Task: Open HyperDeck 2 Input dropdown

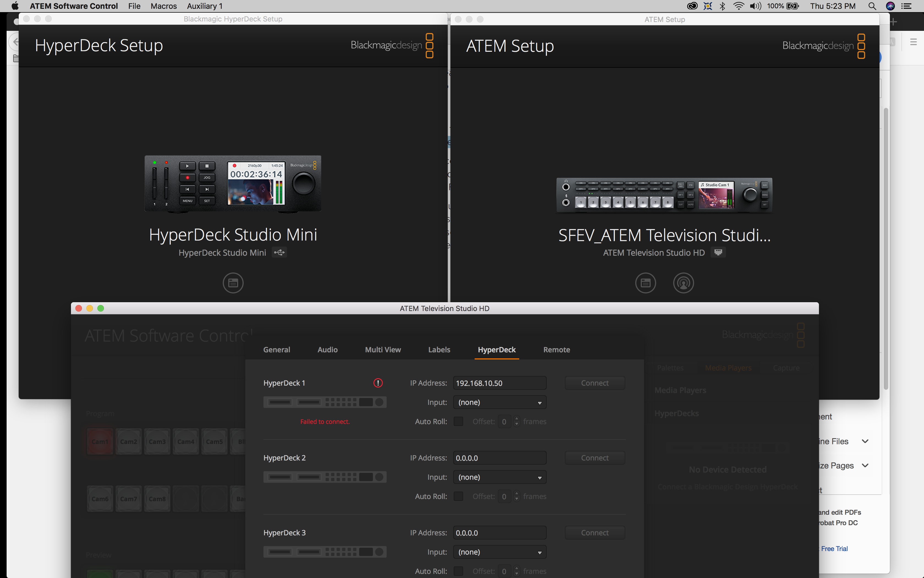Action: (x=500, y=477)
